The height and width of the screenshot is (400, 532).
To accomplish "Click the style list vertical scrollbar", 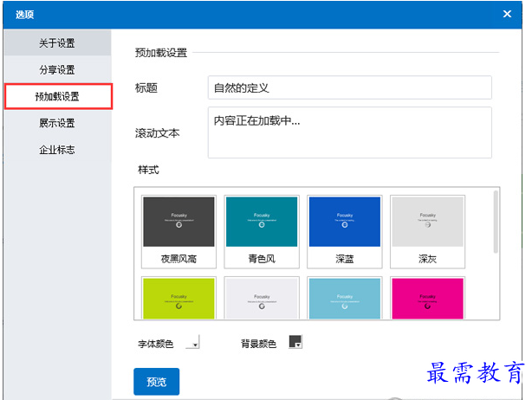I will (x=496, y=222).
